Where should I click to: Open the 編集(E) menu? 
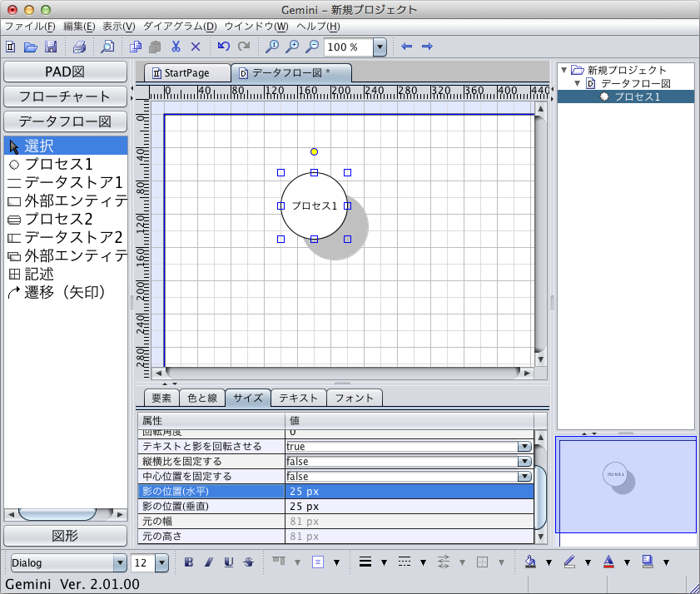[x=79, y=27]
